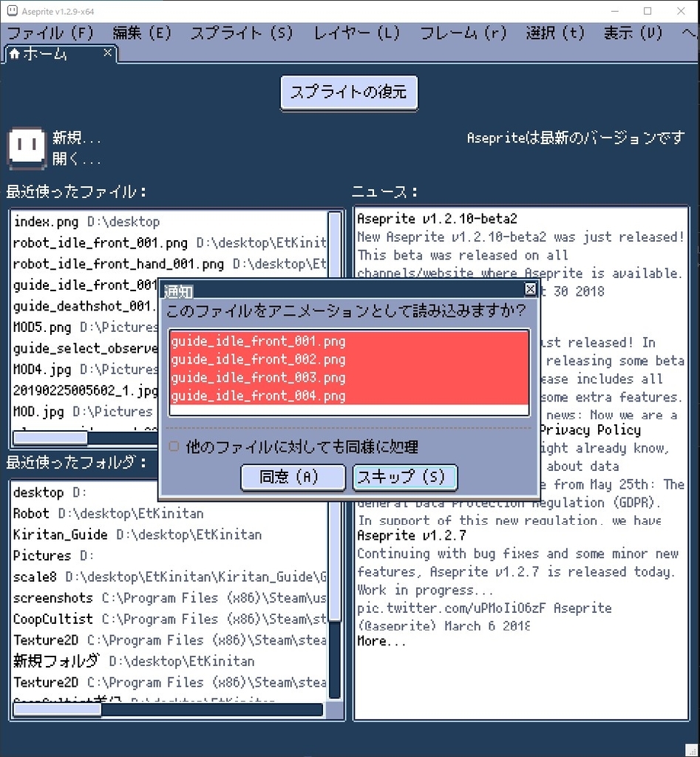Screen dimensions: 700x757
Task: Open the レイヤー (L) menu
Action: coord(357,33)
